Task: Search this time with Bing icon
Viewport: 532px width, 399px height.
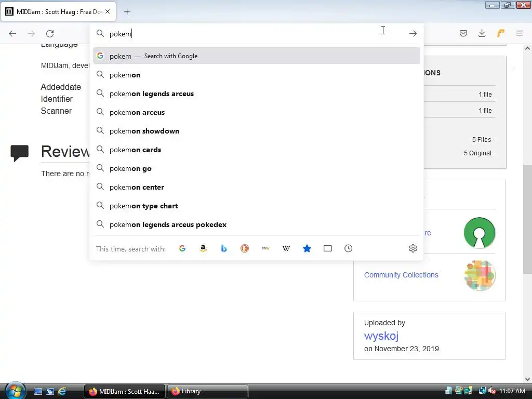Action: tap(224, 248)
